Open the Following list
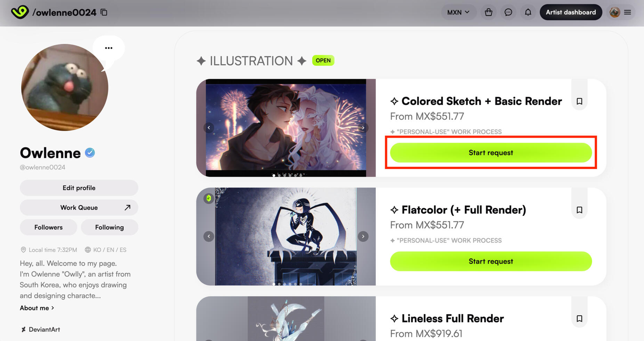The height and width of the screenshot is (341, 644). tap(110, 227)
